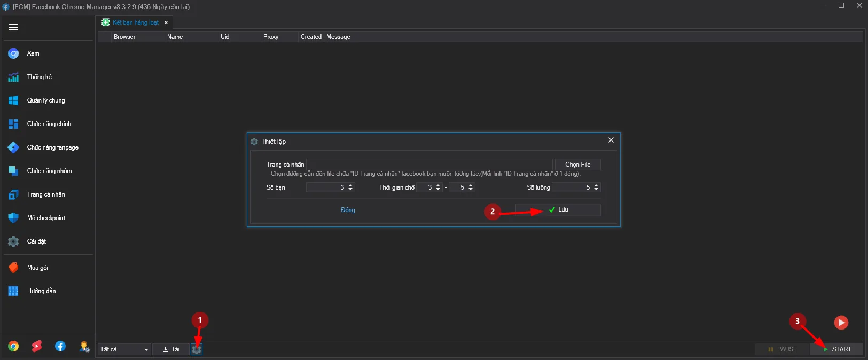
Task: Select the Kết bạn hàng loạt tab
Action: tap(135, 22)
